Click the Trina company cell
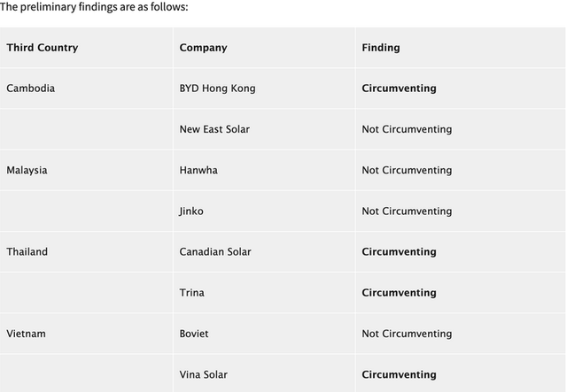Screen dimensions: 567x392 point(191,293)
